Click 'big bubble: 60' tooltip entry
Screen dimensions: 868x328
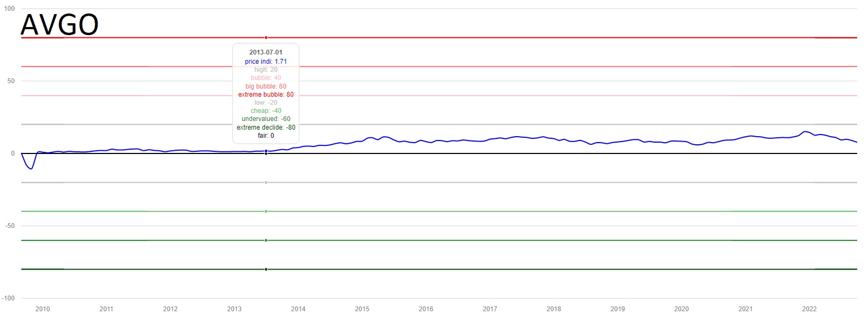click(266, 86)
